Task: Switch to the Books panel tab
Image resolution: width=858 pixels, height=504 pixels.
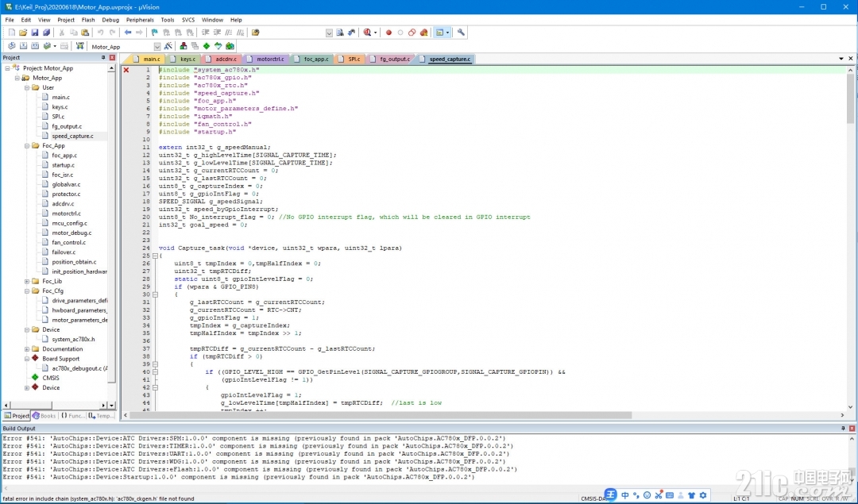Action: click(44, 416)
